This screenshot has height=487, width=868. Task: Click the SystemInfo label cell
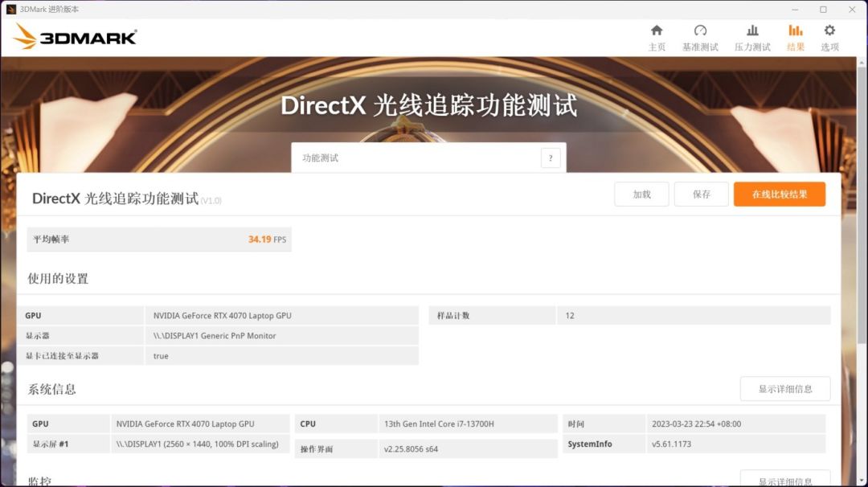(604, 444)
